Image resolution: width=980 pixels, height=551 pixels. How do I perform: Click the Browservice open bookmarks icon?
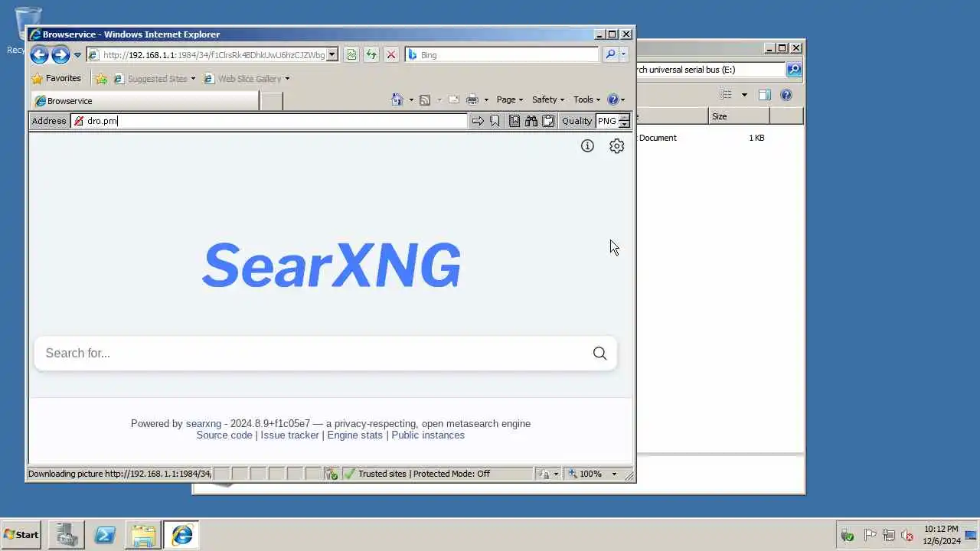pyautogui.click(x=514, y=121)
